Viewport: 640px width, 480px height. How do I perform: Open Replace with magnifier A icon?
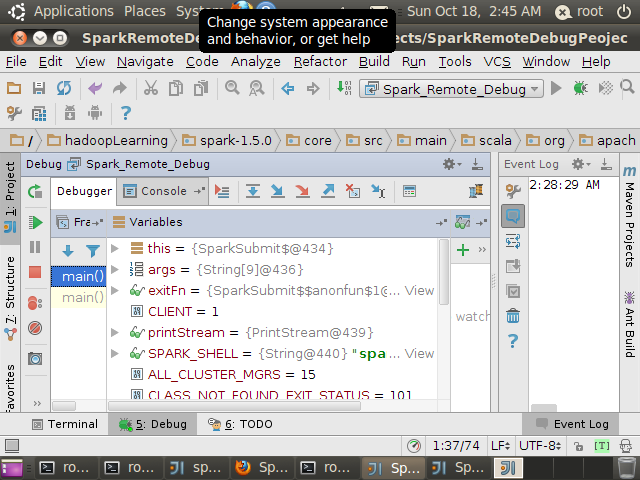click(x=257, y=88)
